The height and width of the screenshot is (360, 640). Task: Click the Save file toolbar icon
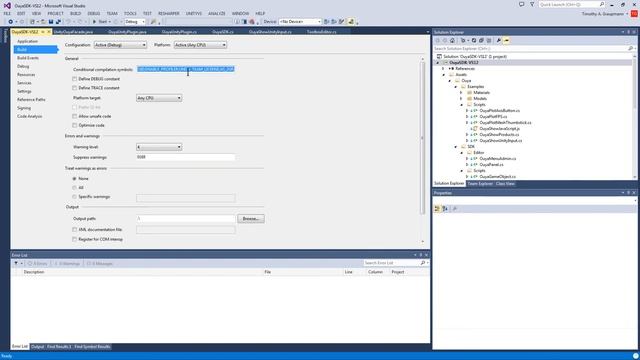coord(51,22)
